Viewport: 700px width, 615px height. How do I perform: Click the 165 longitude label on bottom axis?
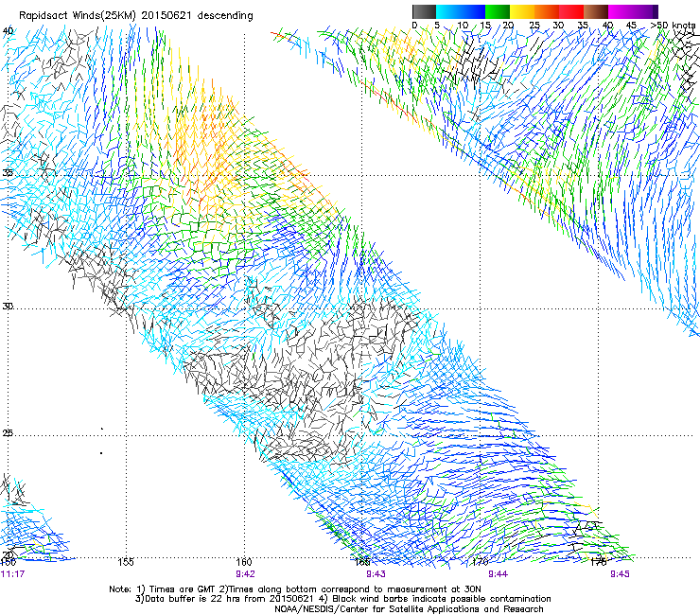tap(362, 562)
